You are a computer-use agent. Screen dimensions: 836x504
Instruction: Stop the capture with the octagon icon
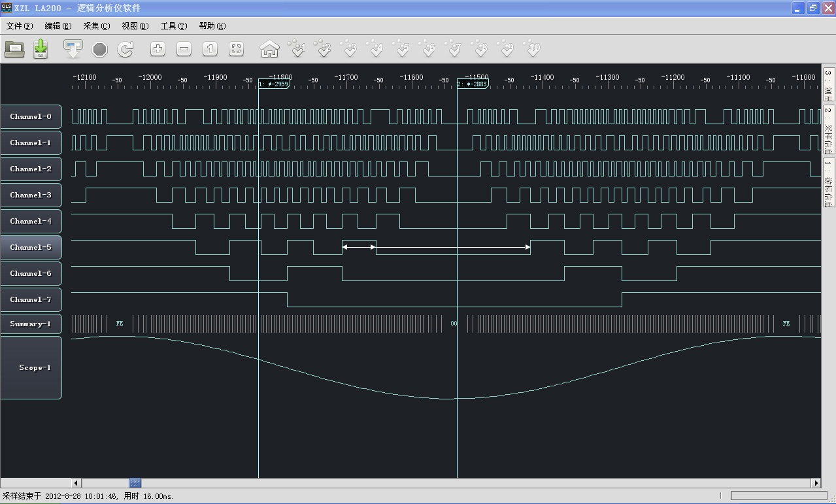[99, 49]
